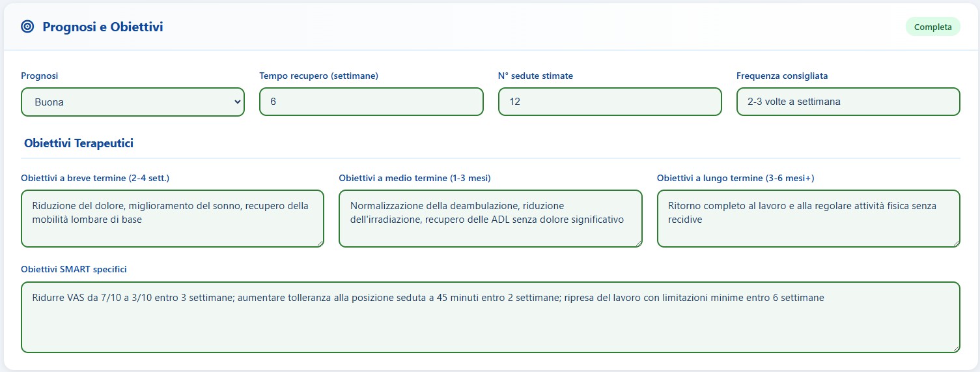Image resolution: width=980 pixels, height=372 pixels.
Task: Click the Obiettivi SMART specifici label
Action: [74, 269]
